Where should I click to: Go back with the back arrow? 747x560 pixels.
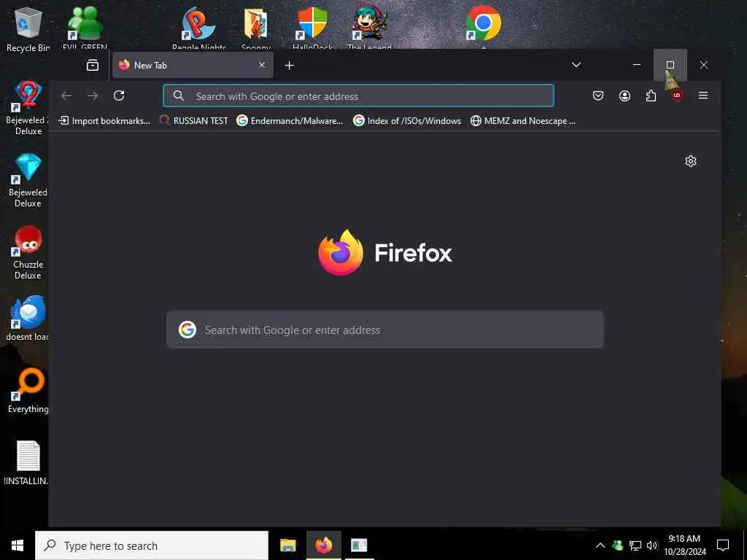pos(66,96)
